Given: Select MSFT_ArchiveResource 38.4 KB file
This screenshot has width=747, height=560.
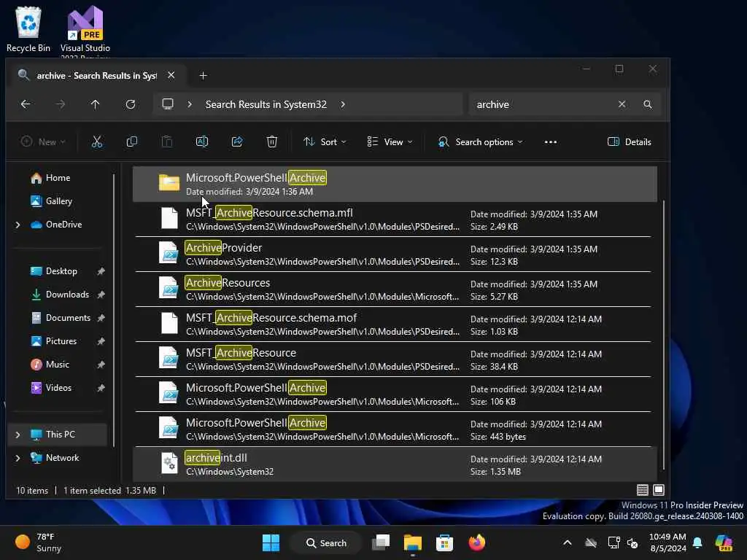Looking at the screenshot, I should coord(395,359).
